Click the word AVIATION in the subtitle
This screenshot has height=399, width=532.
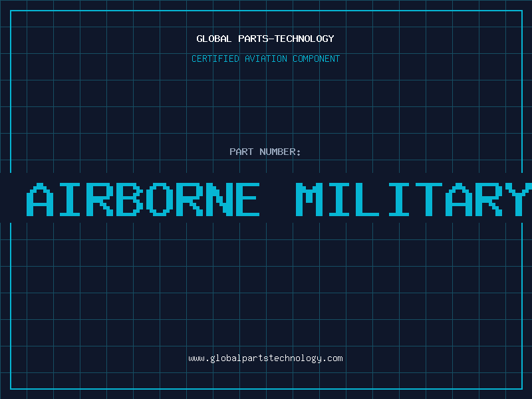click(266, 59)
